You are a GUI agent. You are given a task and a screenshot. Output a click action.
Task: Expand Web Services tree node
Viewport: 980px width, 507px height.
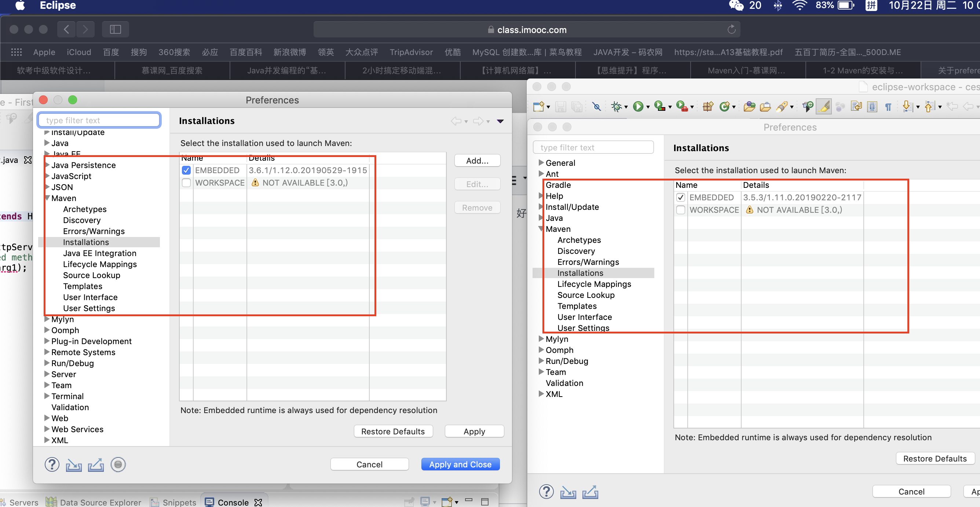[x=47, y=428]
